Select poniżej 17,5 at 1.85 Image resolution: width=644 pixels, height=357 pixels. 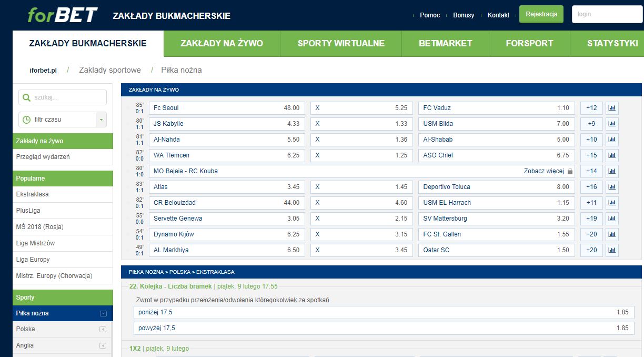tap(384, 312)
